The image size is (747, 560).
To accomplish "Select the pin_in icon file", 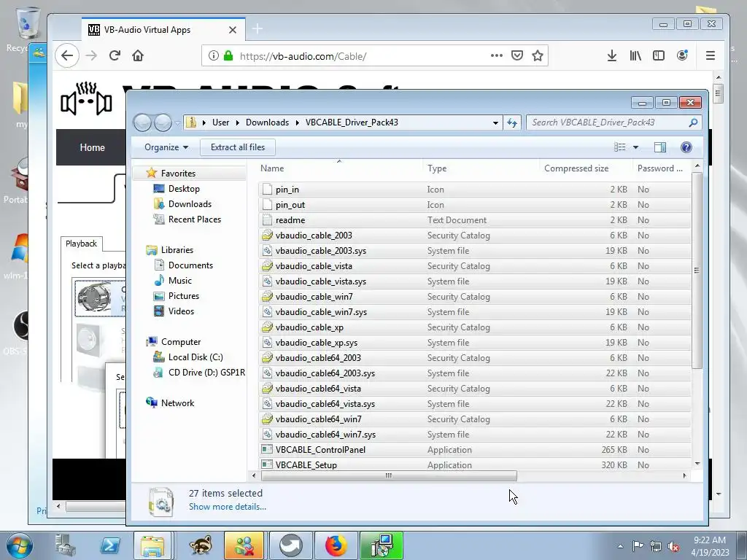I will 267,190.
